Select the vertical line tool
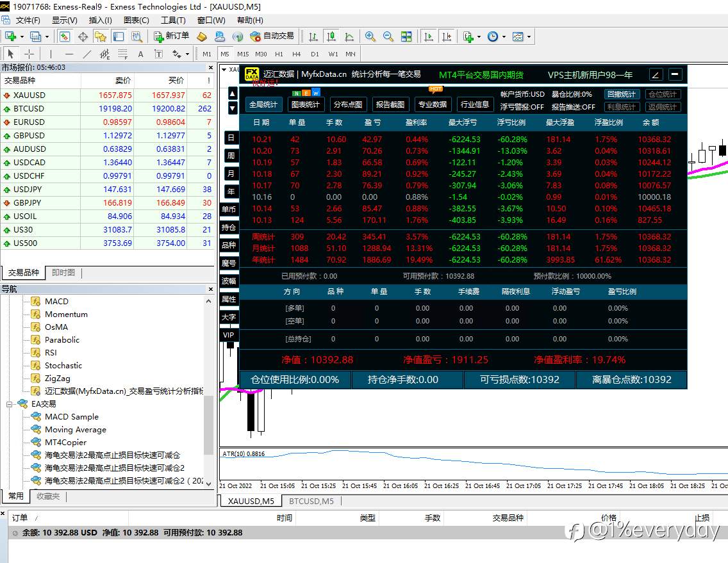This screenshot has height=563, width=728. click(51, 54)
